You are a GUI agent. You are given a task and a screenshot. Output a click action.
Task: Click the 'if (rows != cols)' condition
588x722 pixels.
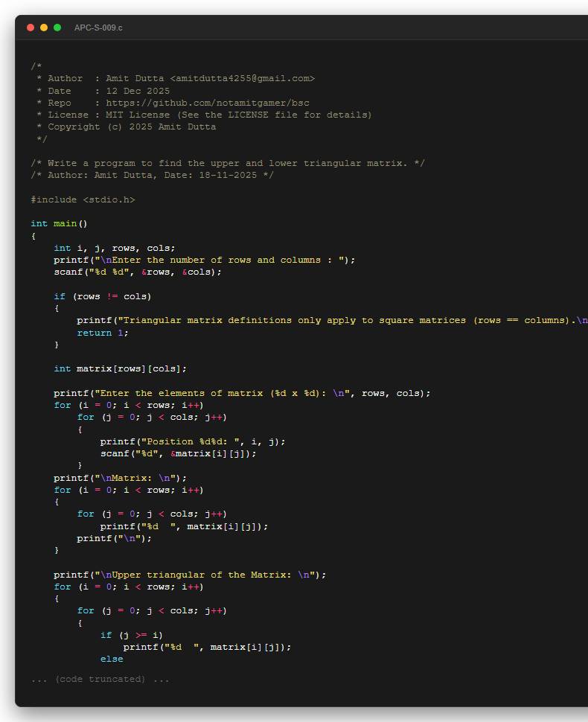click(103, 296)
